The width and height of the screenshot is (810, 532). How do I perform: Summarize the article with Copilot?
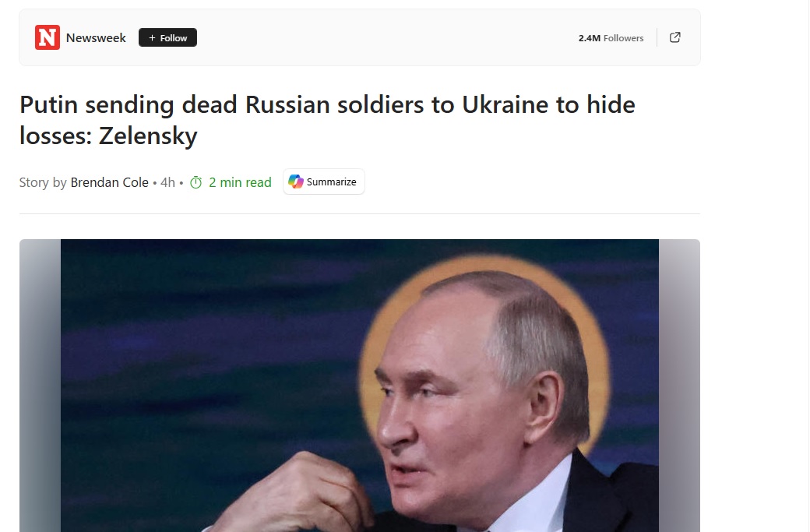click(323, 181)
